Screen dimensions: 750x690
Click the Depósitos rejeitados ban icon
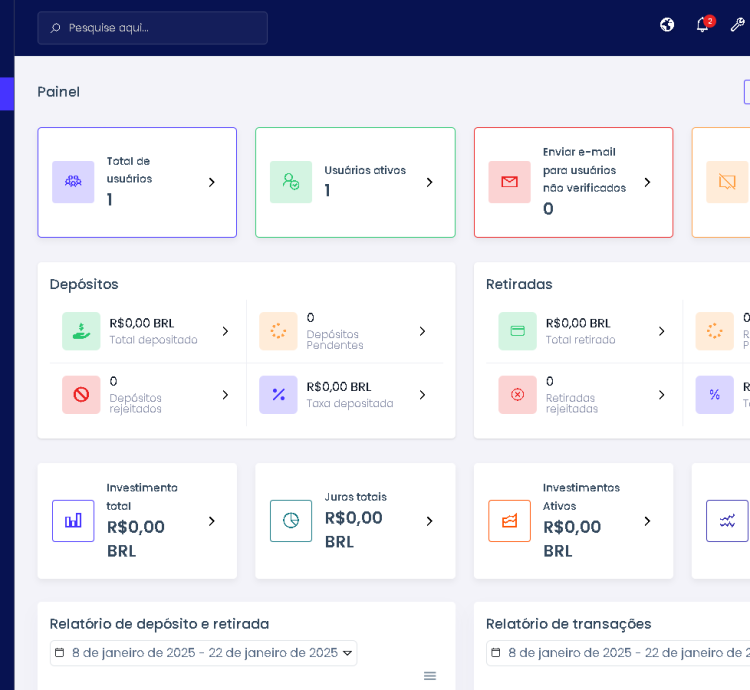point(81,395)
